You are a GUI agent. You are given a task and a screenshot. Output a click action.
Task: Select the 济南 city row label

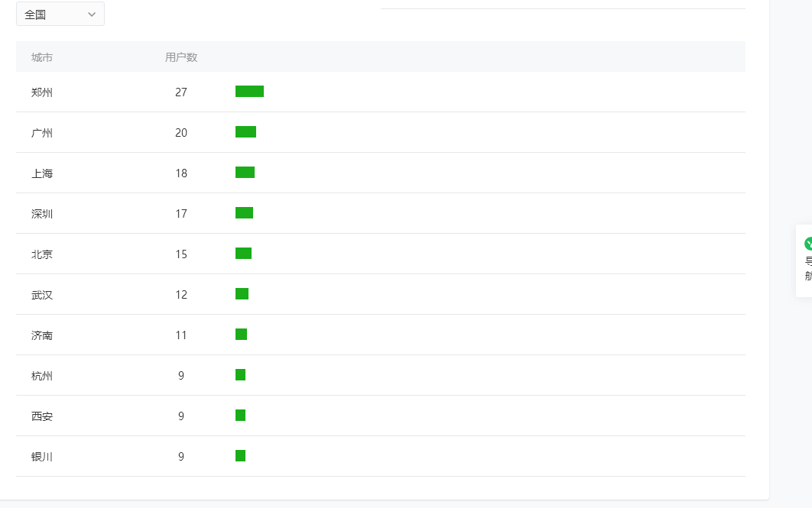[42, 335]
